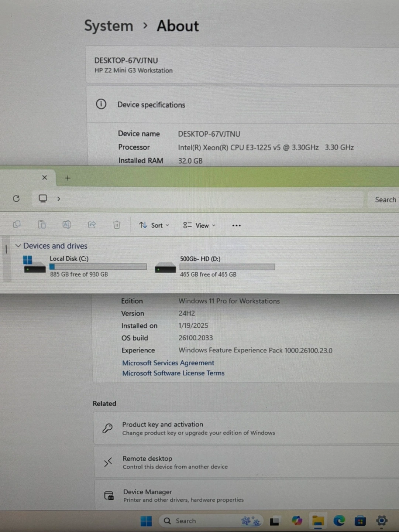The height and width of the screenshot is (532, 399).
Task: Click the Settings gear on the taskbar
Action: click(382, 521)
